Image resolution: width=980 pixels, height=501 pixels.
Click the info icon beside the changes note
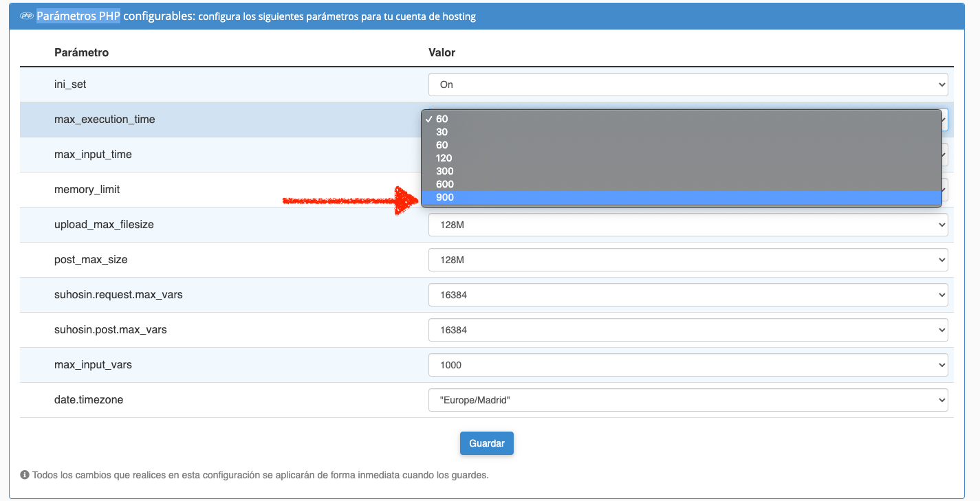point(25,475)
